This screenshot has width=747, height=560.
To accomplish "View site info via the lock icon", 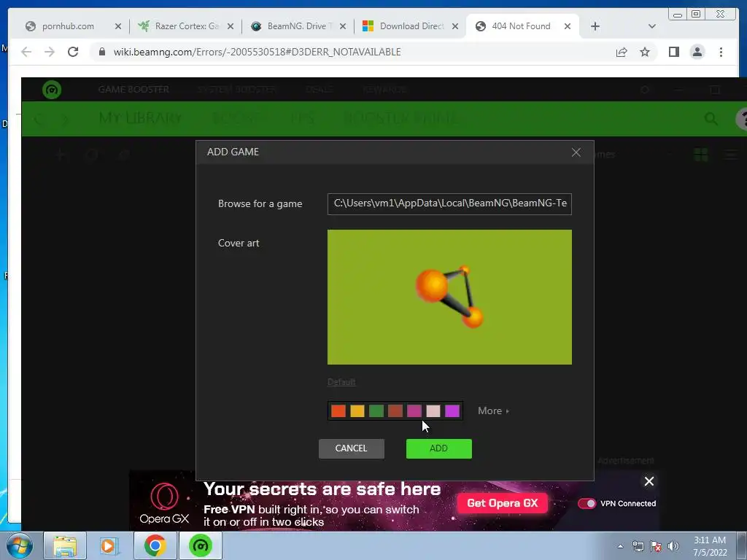I will pyautogui.click(x=102, y=52).
